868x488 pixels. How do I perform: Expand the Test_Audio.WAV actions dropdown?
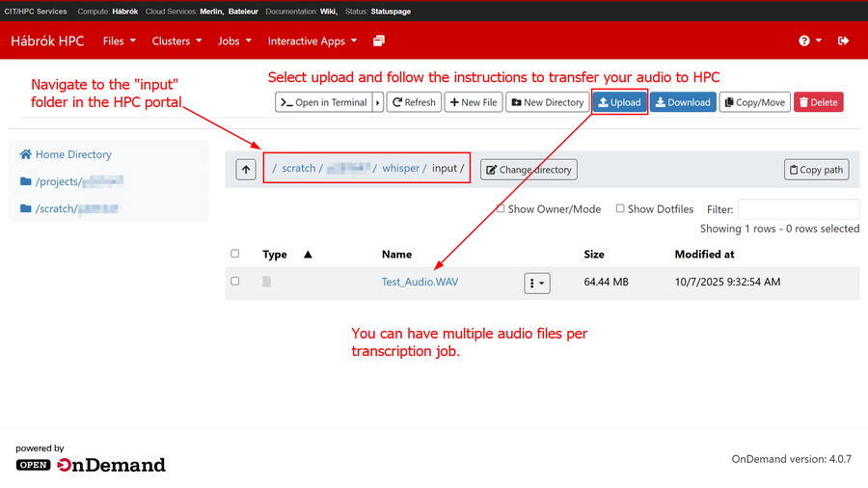pyautogui.click(x=537, y=284)
